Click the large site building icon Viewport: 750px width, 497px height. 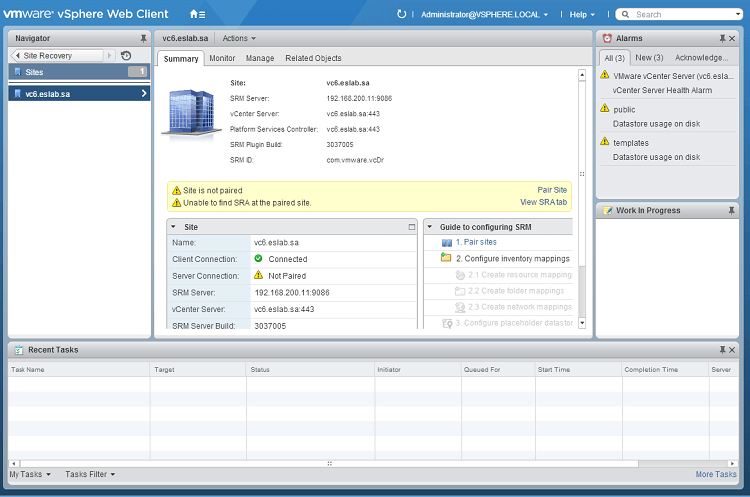coord(189,112)
